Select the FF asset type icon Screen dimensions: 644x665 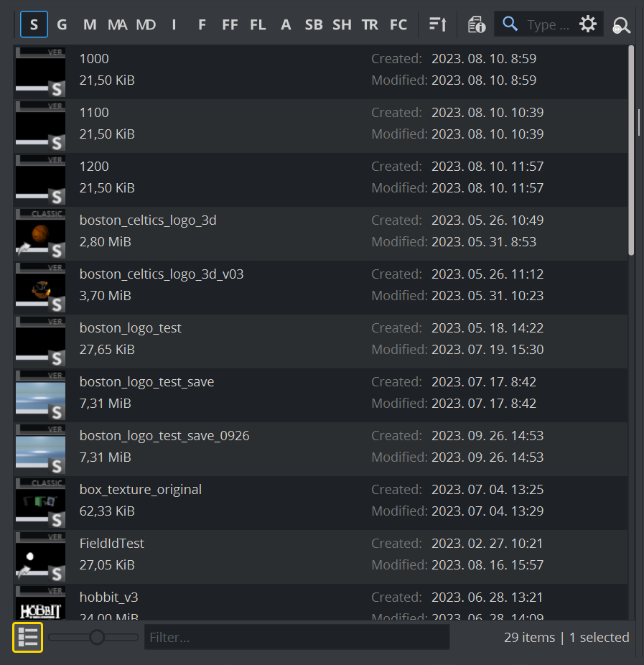pos(230,25)
